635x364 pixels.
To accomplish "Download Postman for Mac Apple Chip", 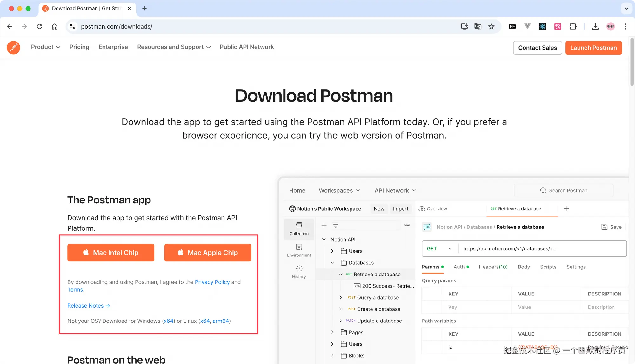I will point(208,253).
